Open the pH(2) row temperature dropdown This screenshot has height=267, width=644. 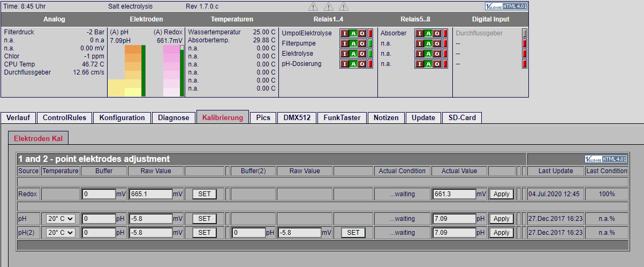60,233
